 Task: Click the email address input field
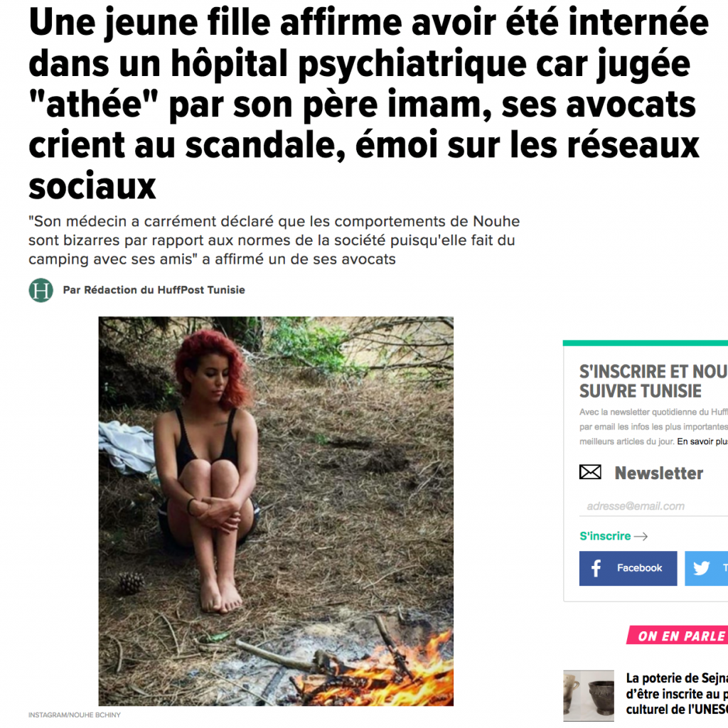[x=654, y=506]
